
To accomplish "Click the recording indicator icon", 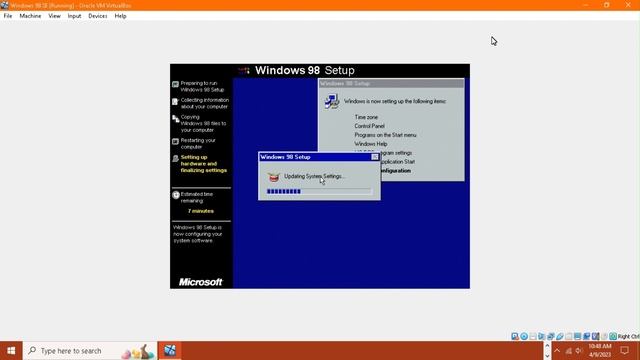I will (587, 336).
